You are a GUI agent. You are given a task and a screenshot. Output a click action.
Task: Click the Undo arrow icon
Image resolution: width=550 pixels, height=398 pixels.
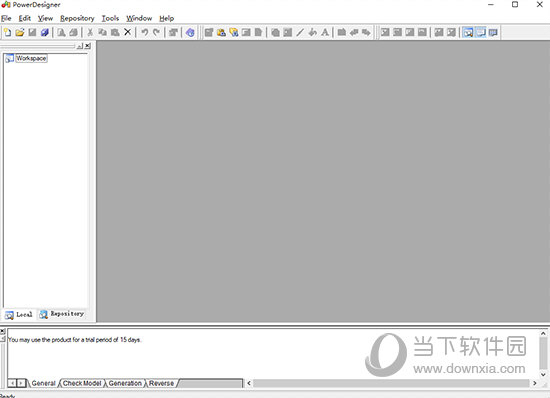[x=145, y=32]
